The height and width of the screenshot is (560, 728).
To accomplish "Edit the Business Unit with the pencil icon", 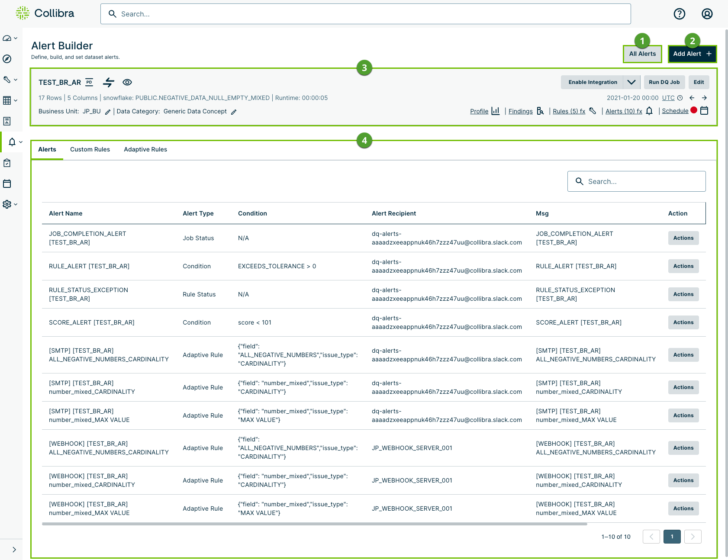I will pos(107,111).
